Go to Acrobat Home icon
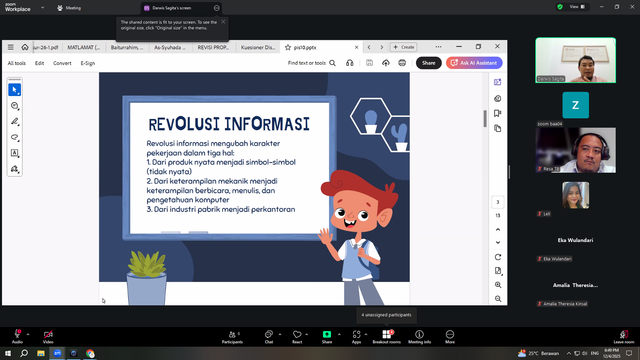Screen dimensions: 640x360 click(x=25, y=47)
